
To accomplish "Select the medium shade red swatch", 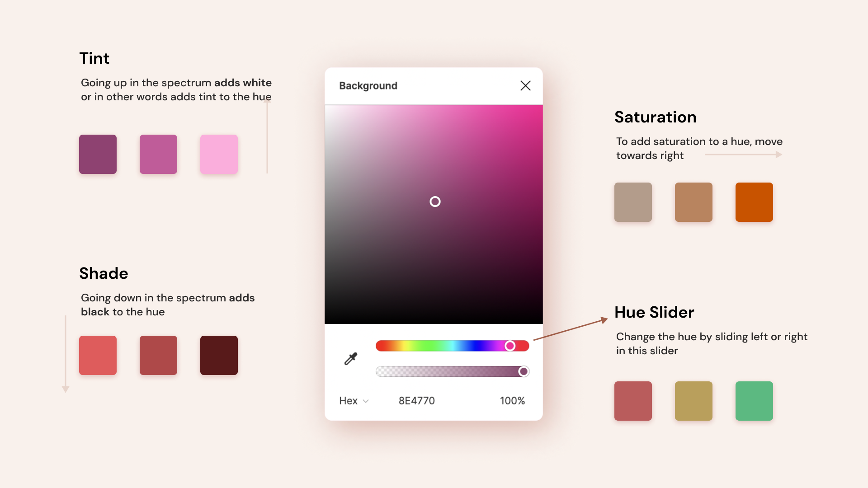I will [x=158, y=355].
